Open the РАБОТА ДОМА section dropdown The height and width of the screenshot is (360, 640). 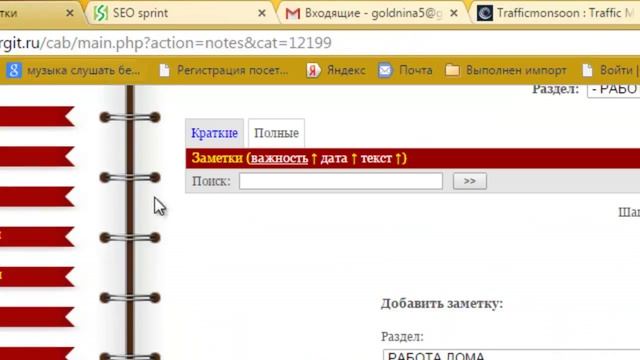coord(511,355)
